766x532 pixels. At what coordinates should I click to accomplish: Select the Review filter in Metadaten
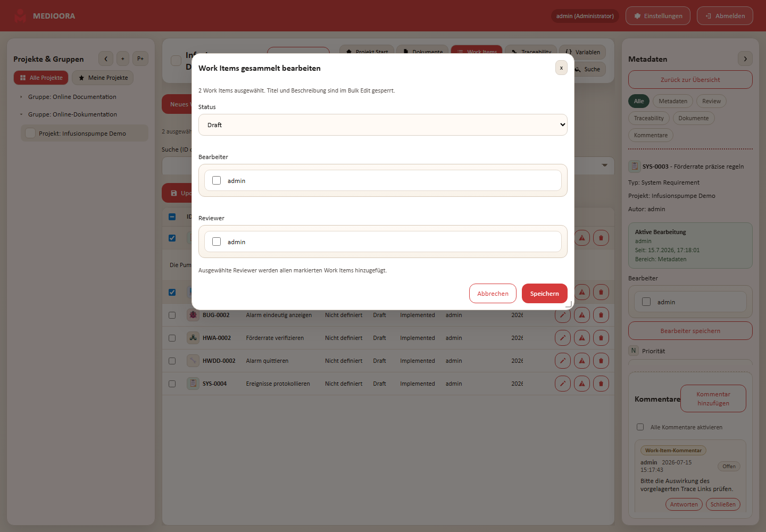[x=711, y=101]
